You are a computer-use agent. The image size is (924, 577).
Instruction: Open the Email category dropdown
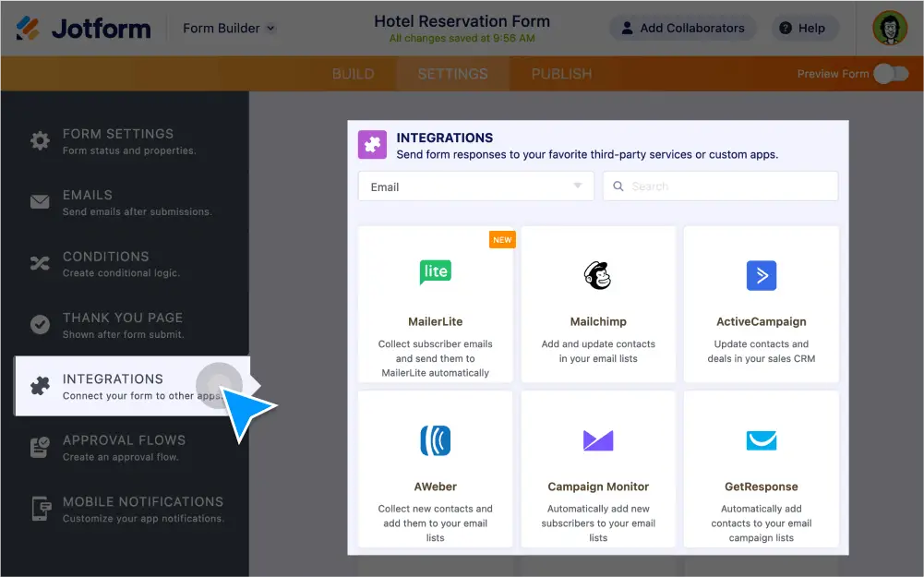coord(475,186)
